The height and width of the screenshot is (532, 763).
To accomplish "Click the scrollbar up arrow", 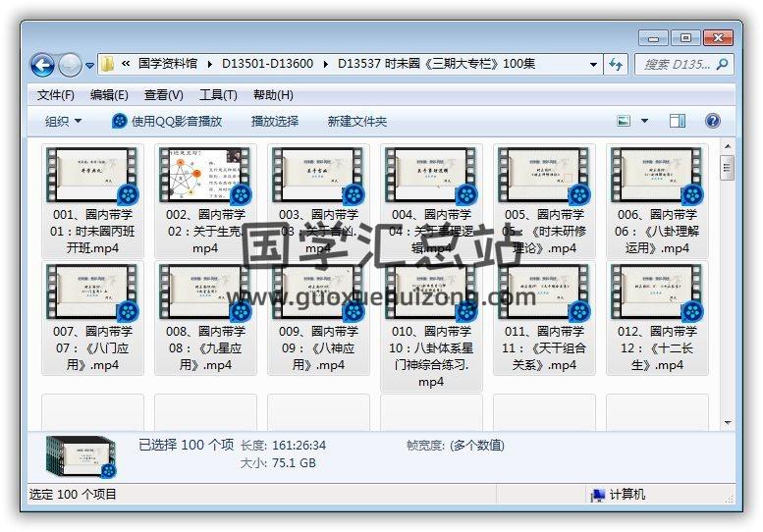I will (728, 146).
